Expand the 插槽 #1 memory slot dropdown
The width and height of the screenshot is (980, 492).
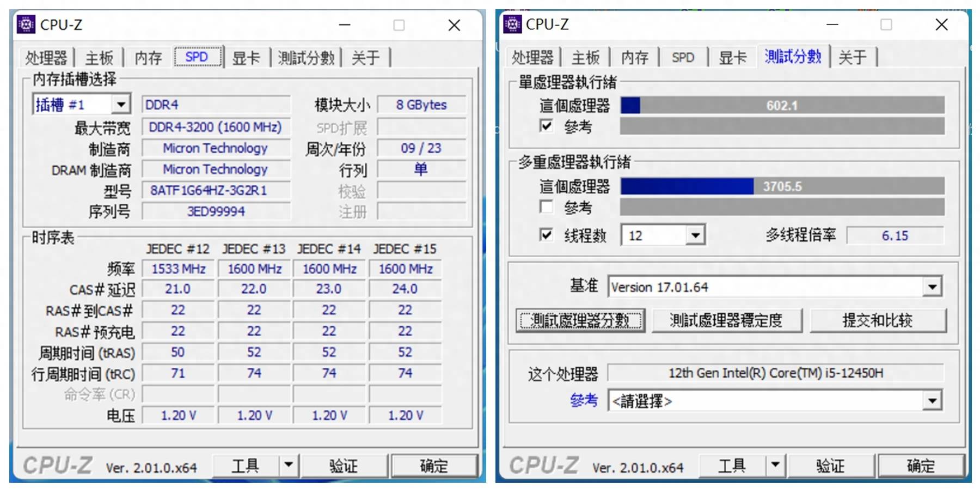[x=121, y=104]
